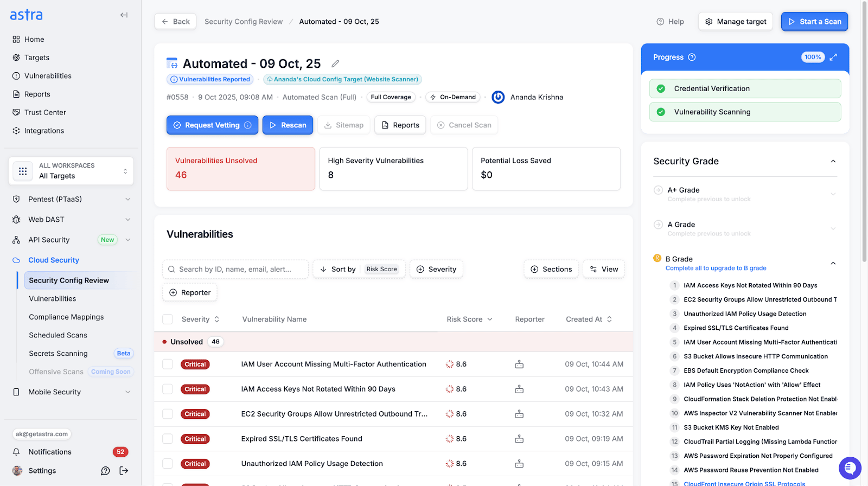Click Ananda Krishna avatar icon

498,97
